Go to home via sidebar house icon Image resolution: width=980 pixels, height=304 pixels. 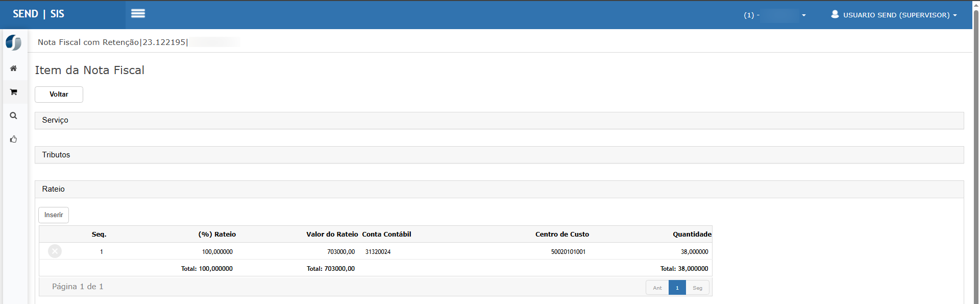[x=14, y=68]
